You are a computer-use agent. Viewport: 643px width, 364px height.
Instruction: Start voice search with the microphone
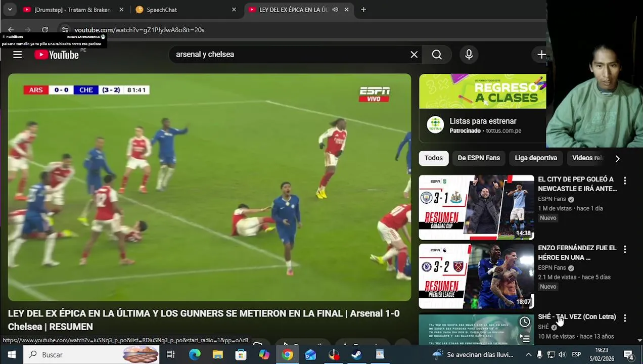pos(469,55)
